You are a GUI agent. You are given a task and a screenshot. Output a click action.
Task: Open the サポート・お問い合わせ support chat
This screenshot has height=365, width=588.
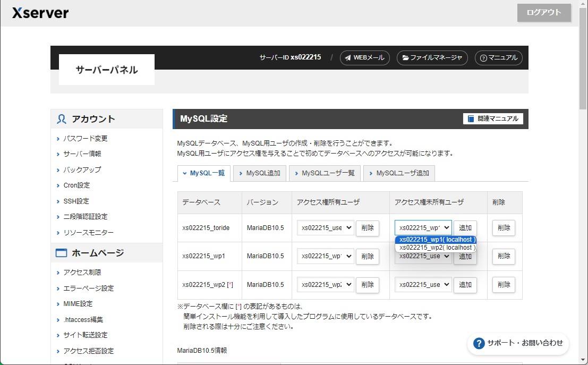(518, 343)
